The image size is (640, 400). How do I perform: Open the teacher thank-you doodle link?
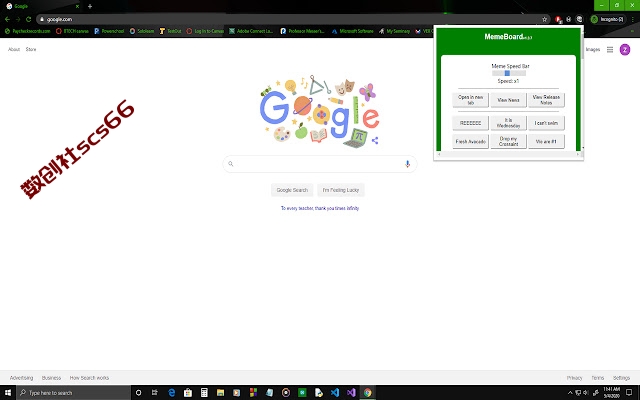point(320,208)
